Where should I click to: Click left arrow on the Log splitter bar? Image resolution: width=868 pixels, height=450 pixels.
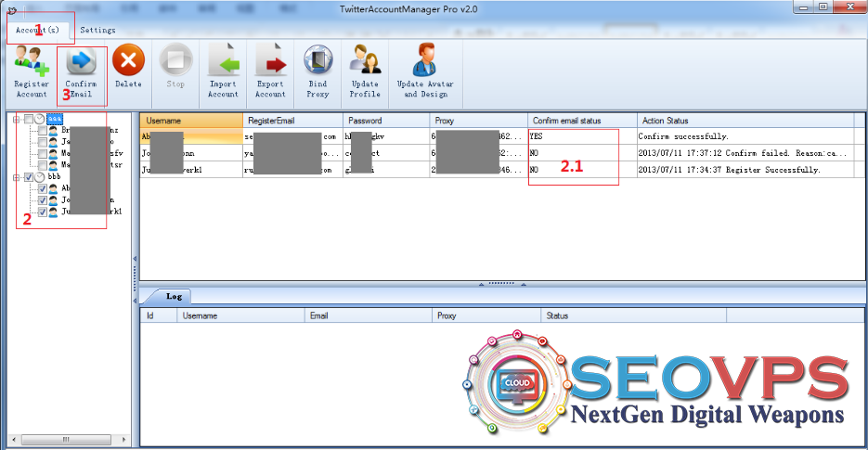481,284
